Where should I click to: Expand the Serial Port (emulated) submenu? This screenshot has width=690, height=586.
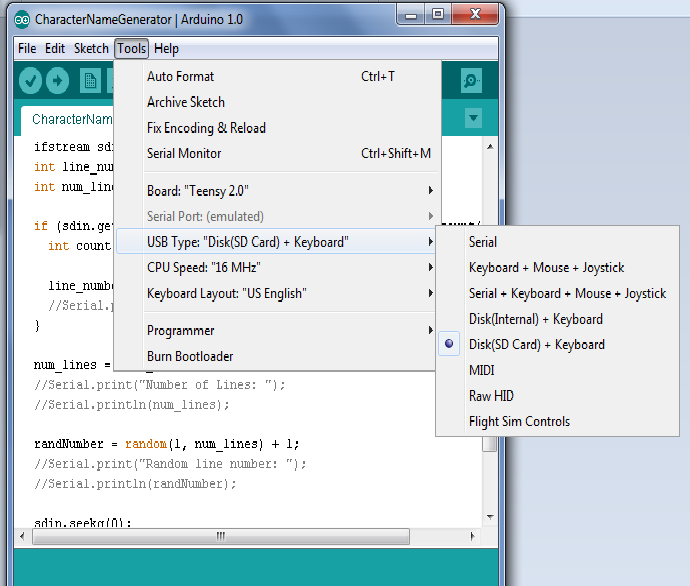click(x=278, y=216)
